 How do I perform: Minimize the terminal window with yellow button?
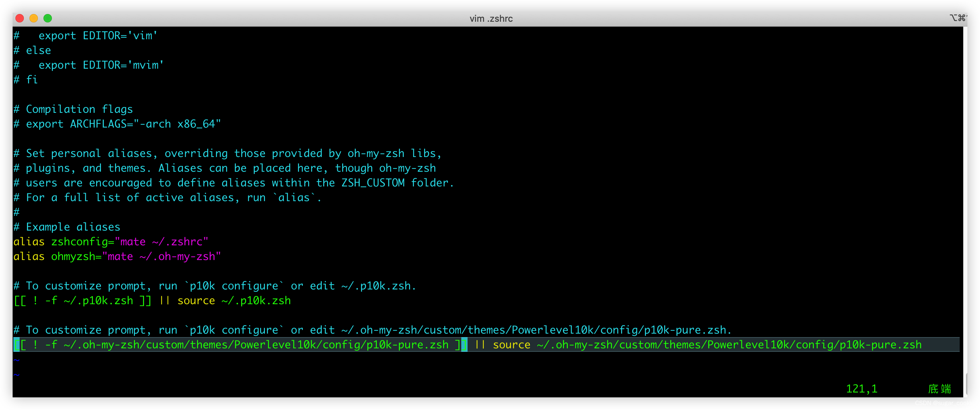click(x=34, y=18)
